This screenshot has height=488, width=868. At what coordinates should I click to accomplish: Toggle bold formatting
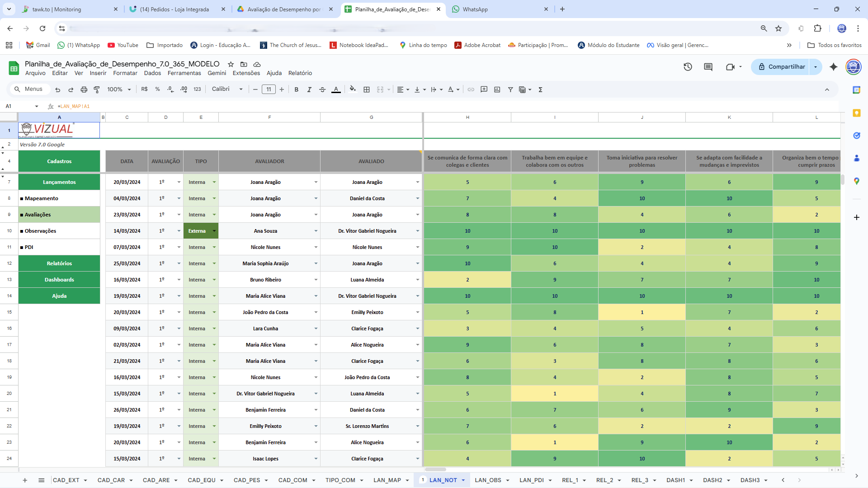click(x=297, y=89)
